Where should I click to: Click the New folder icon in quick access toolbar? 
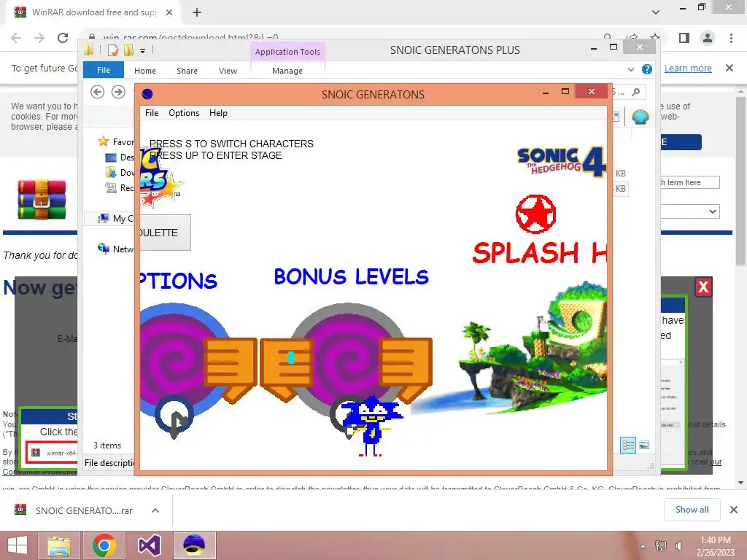pos(128,50)
